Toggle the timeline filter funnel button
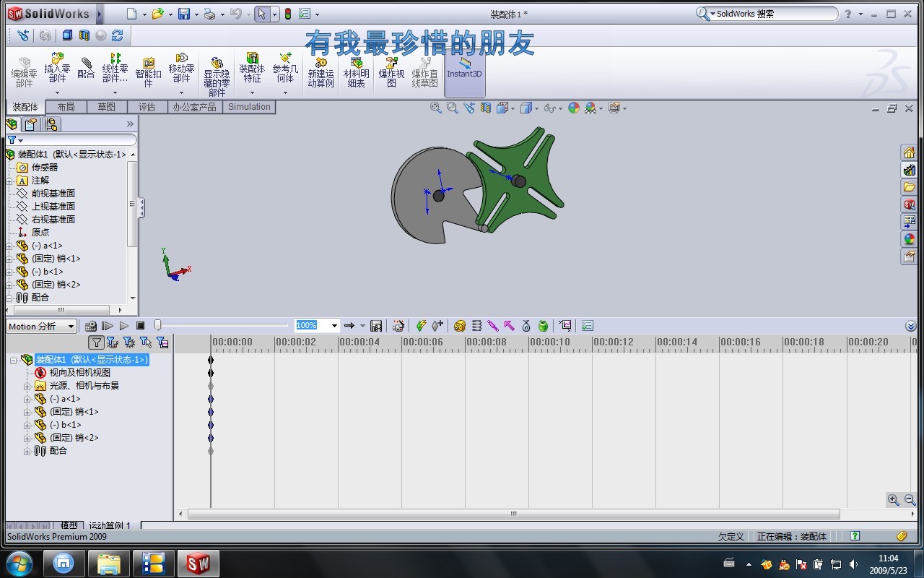This screenshot has width=924, height=578. 97,342
